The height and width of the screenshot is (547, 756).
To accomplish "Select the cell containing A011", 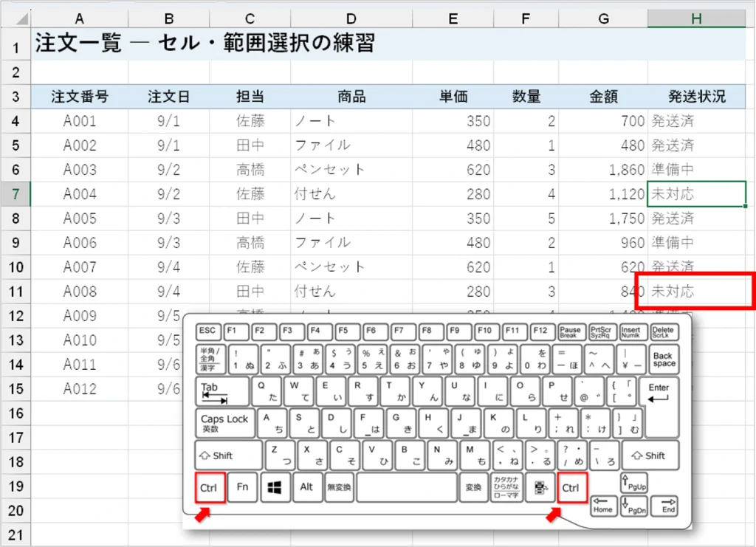I will [x=80, y=365].
